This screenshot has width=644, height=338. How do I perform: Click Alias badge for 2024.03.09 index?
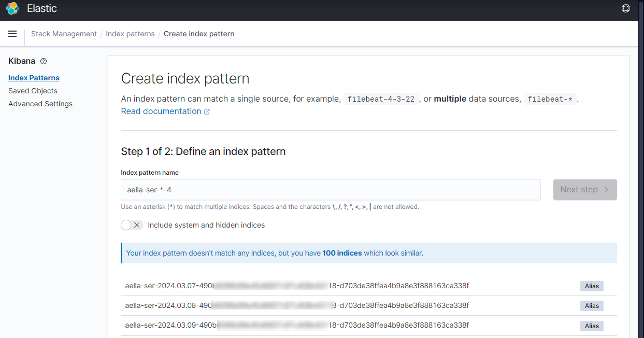(x=592, y=326)
